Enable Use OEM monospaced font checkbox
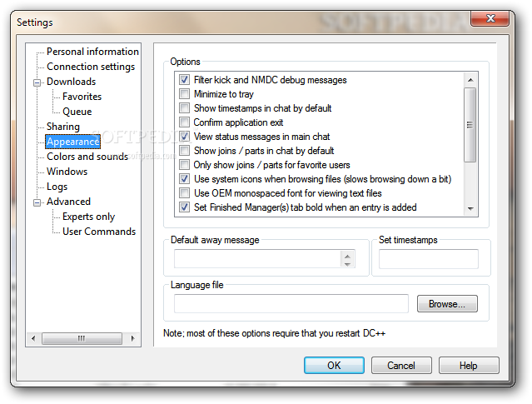The height and width of the screenshot is (404, 532). [184, 192]
